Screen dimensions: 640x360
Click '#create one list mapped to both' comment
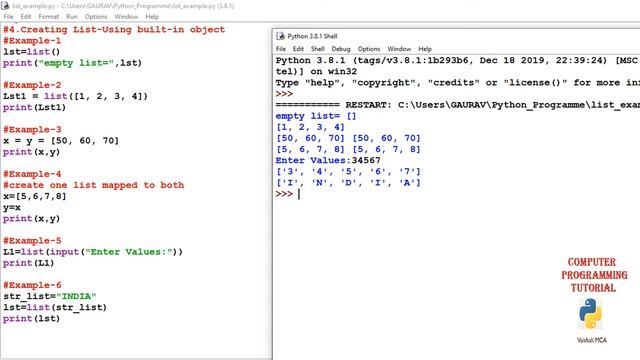point(93,185)
